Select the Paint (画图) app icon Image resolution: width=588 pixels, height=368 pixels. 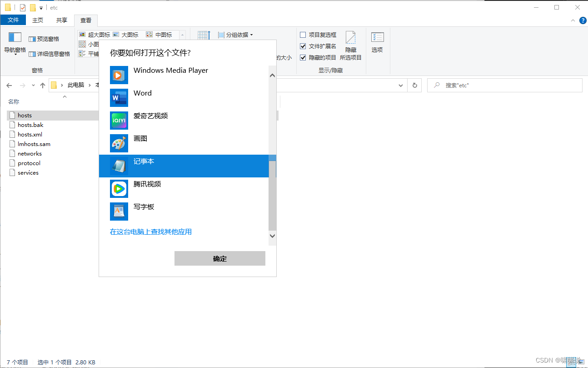tap(119, 143)
